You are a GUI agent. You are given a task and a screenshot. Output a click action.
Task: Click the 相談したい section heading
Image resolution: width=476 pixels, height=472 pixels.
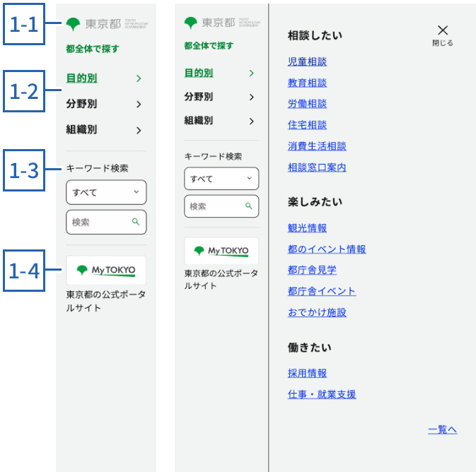315,35
